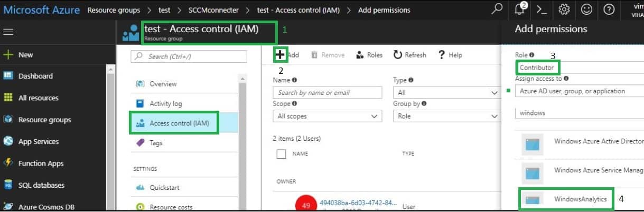Click Microsoft Azure logo text
This screenshot has height=212, width=644.
(x=42, y=9)
